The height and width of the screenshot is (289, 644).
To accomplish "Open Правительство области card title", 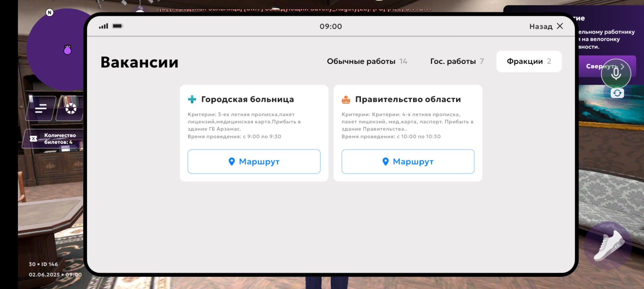I will [408, 99].
